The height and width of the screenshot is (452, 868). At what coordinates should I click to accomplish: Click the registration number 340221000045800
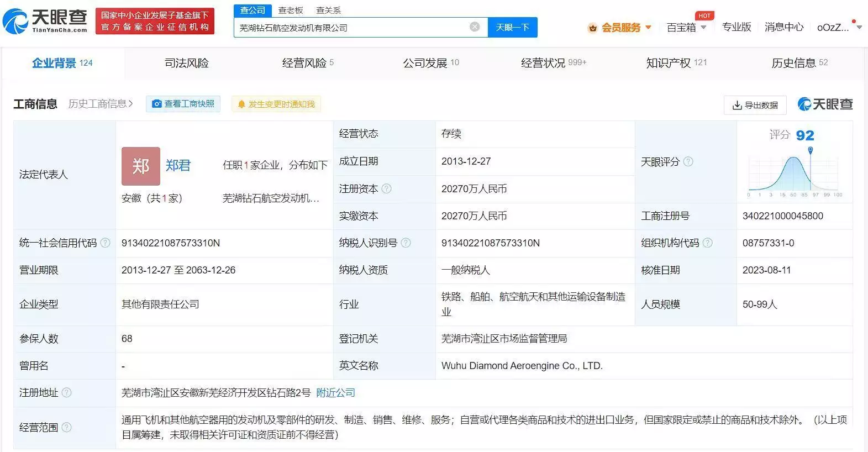coord(783,216)
